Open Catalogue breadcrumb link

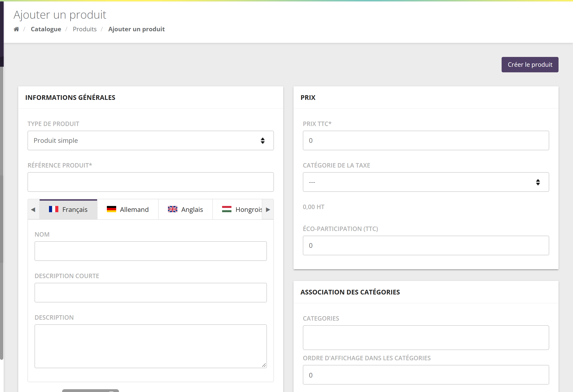click(x=46, y=29)
